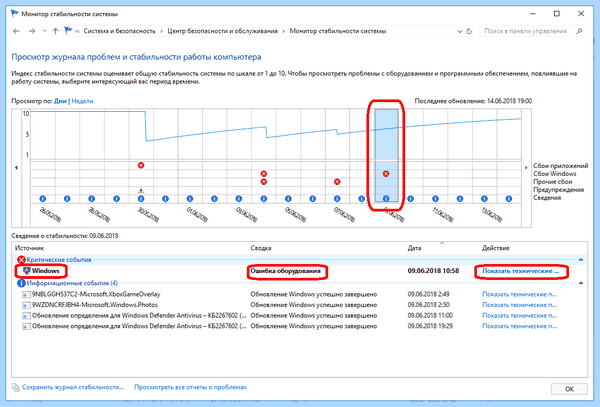The width and height of the screenshot is (600, 407).
Task: Click the XboxGameOverlay row icon
Action: coord(26,295)
